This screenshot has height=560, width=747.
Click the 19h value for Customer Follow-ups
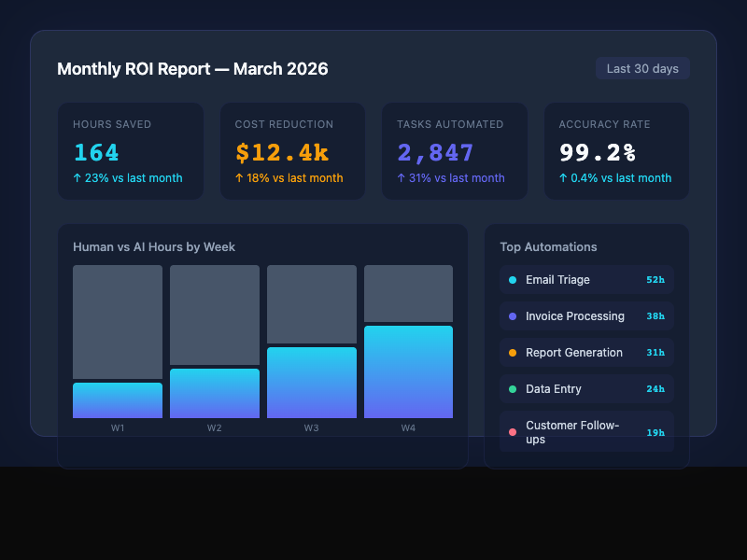[655, 433]
